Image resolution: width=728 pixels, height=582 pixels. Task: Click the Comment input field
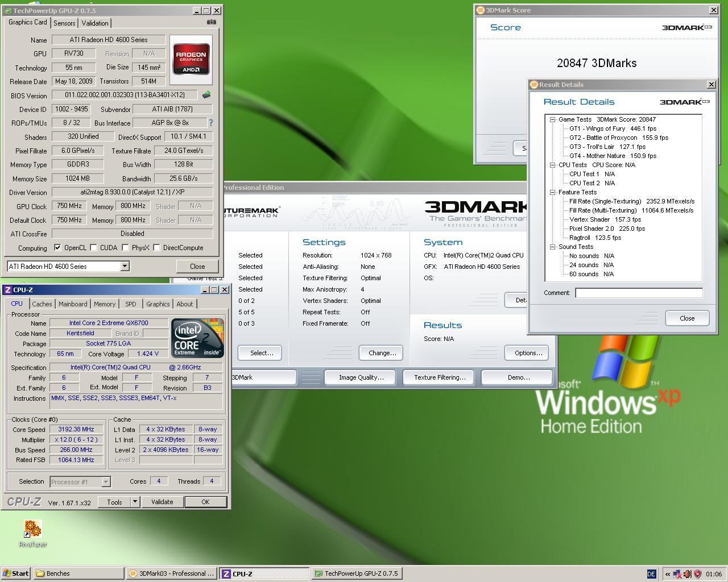pos(638,293)
